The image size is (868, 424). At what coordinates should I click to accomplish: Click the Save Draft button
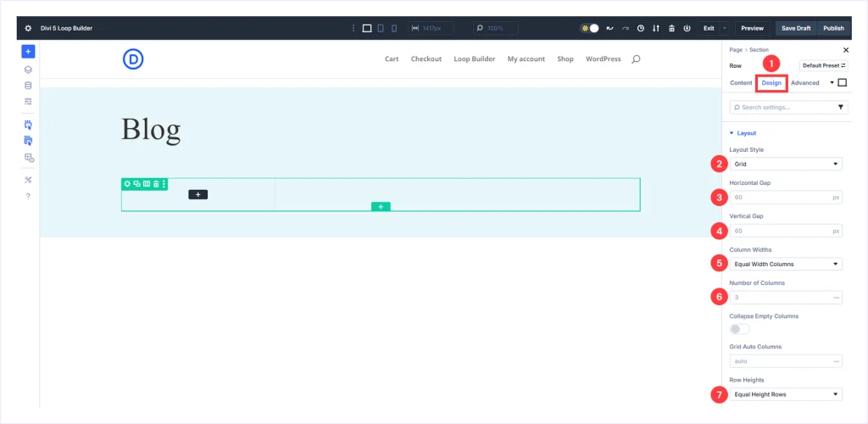coord(796,28)
